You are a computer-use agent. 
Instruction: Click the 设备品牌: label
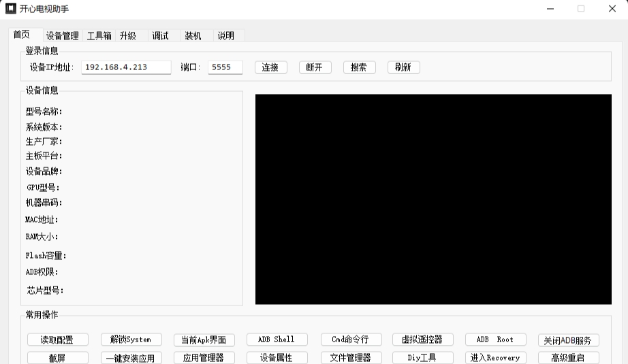point(44,171)
